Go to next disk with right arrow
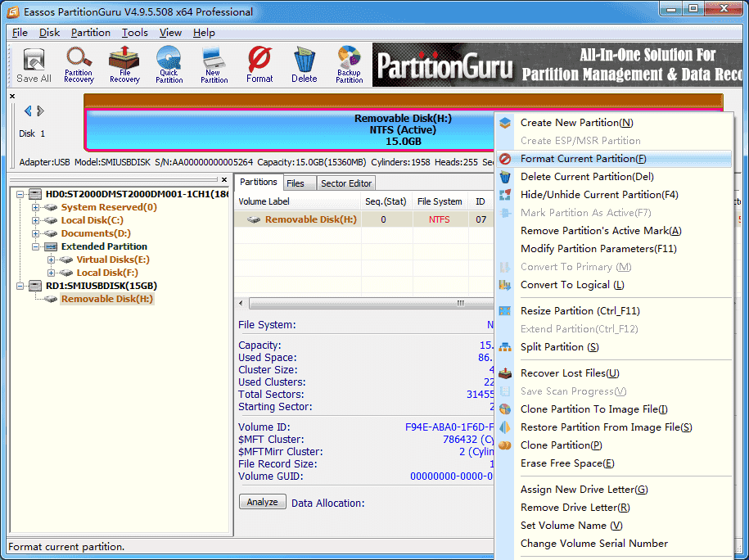749x560 pixels. (x=41, y=111)
